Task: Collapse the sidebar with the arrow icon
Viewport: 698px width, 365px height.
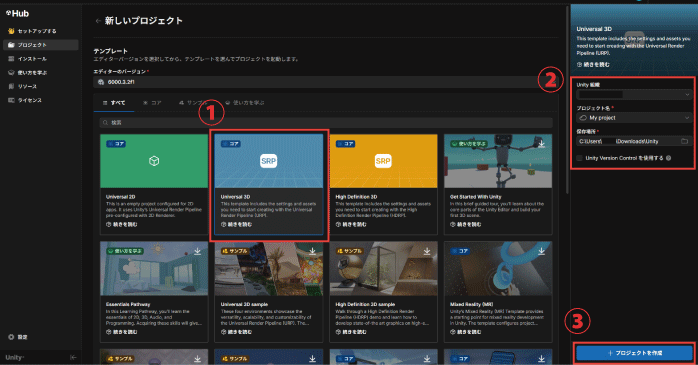Action: click(x=73, y=357)
